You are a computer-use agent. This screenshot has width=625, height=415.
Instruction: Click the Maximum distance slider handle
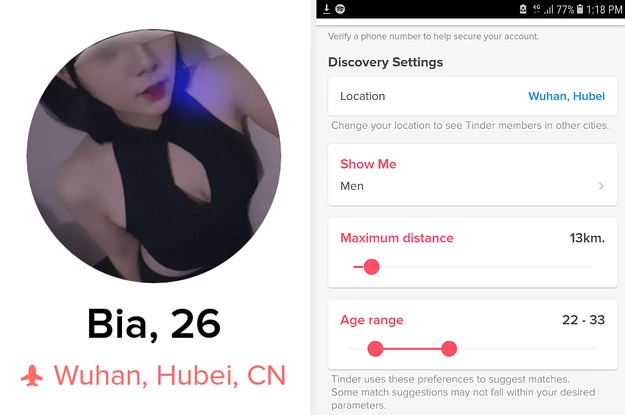click(371, 267)
